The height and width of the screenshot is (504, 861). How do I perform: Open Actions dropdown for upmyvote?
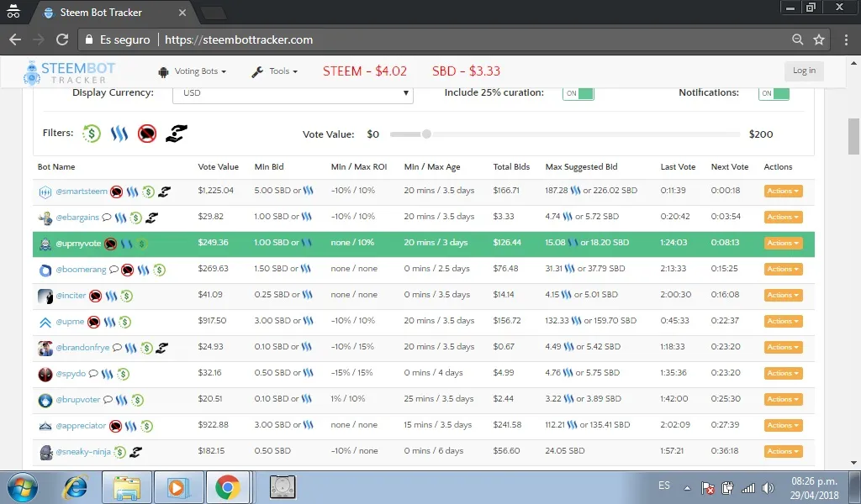[x=783, y=243]
